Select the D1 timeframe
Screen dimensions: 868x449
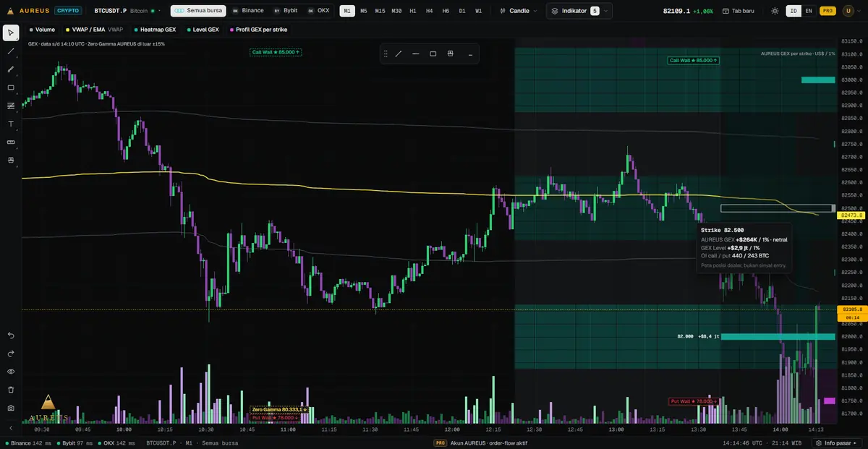(x=462, y=11)
